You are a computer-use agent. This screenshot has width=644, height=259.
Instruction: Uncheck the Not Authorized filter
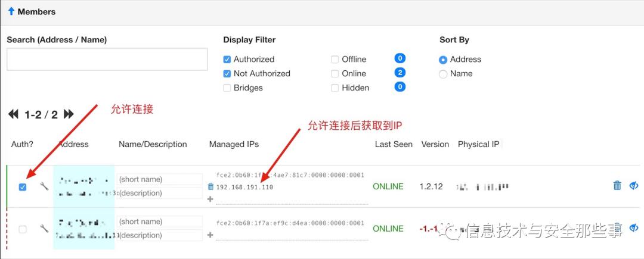point(227,74)
